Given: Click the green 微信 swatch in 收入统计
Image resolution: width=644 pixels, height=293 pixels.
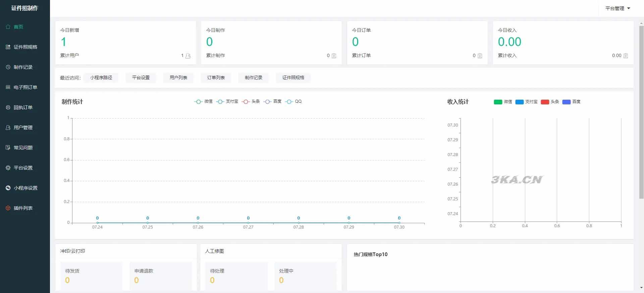Looking at the screenshot, I should pyautogui.click(x=498, y=102).
